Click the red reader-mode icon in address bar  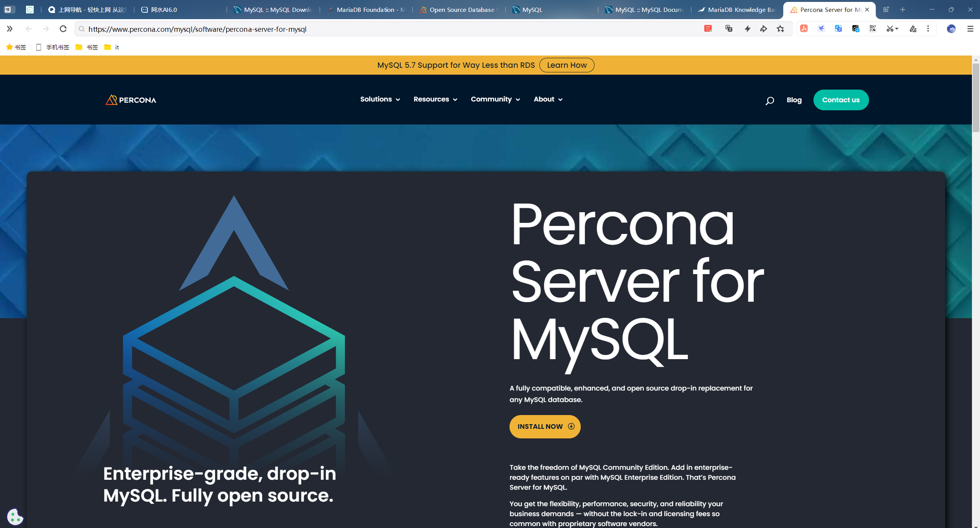[708, 29]
